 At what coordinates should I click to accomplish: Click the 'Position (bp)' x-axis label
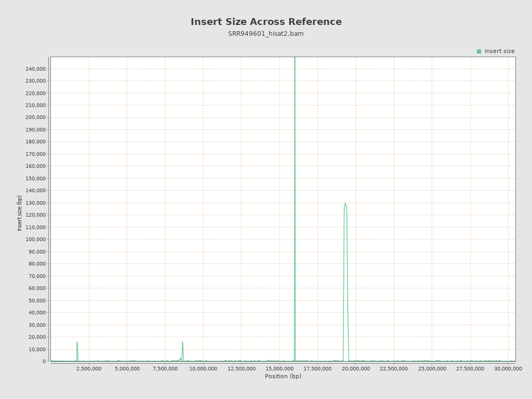[283, 376]
